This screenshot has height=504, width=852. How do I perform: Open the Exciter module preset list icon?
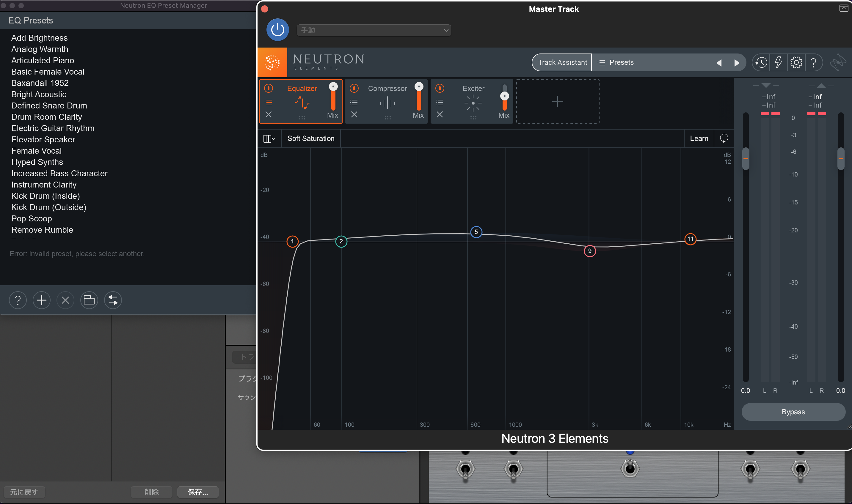point(440,102)
